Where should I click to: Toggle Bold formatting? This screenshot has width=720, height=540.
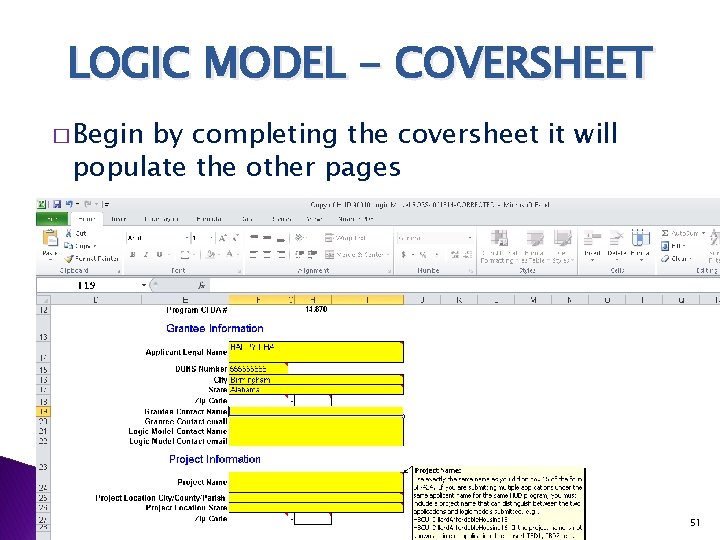tap(133, 254)
